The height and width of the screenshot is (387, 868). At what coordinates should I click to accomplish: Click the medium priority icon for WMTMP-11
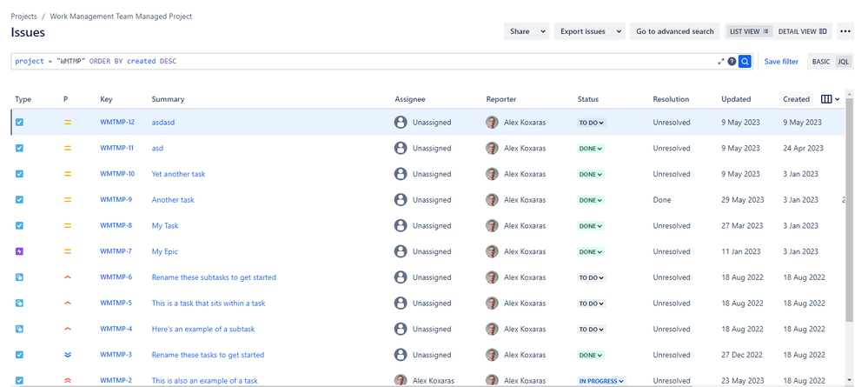(68, 148)
